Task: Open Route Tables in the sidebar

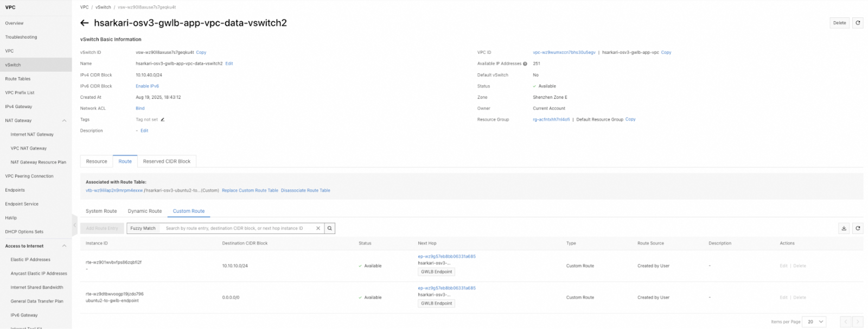Action: (x=18, y=79)
